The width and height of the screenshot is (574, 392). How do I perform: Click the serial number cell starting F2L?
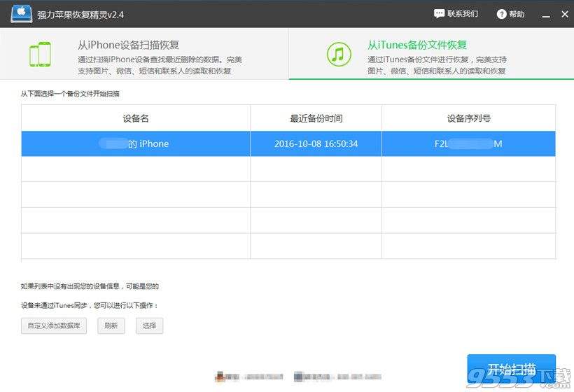(x=468, y=143)
